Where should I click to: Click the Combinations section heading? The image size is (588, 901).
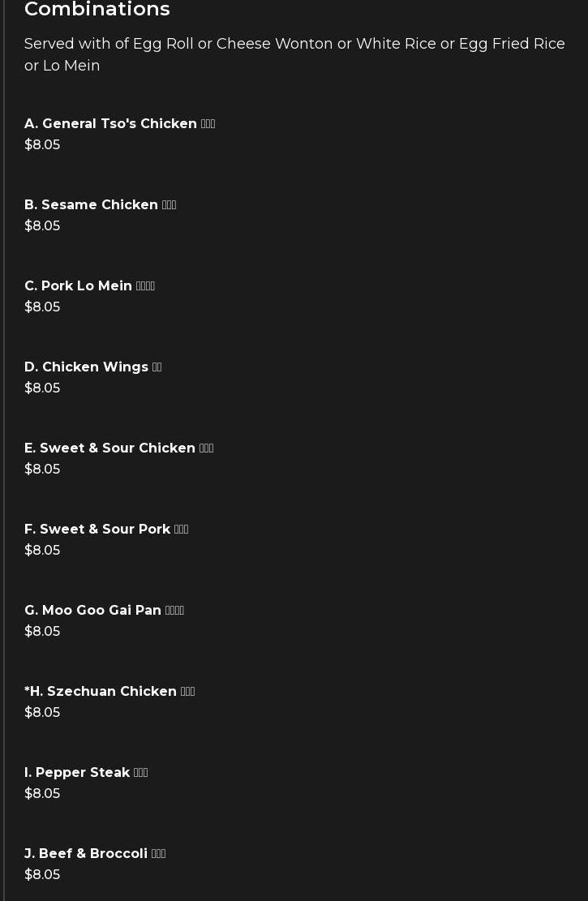tap(97, 9)
